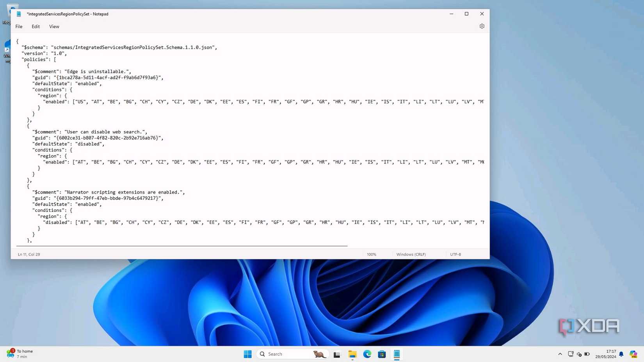Open Task View from the taskbar
The height and width of the screenshot is (362, 644).
tap(337, 354)
